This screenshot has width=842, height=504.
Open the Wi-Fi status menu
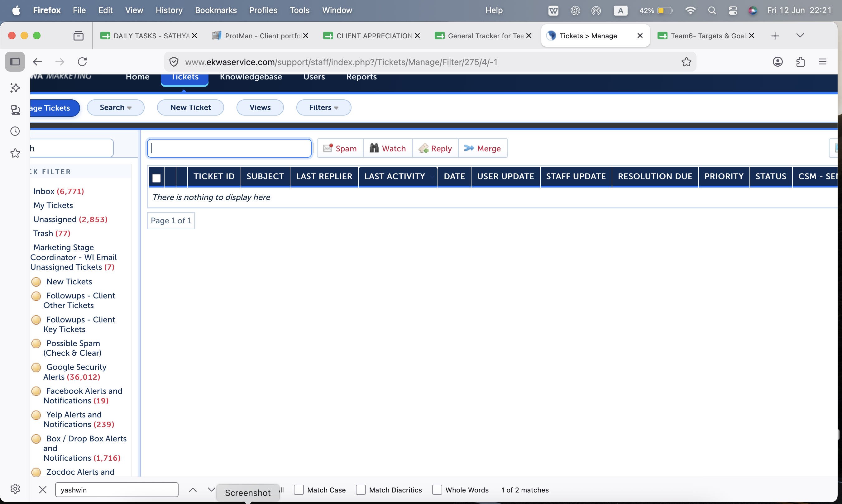pos(690,11)
